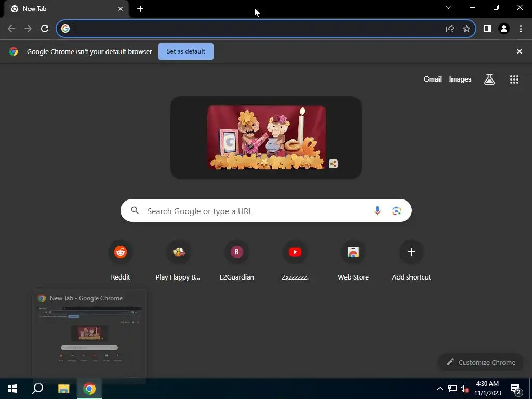Open the Day of the Dead Doodle
Viewport: 532px width, 399px height.
[x=267, y=137]
